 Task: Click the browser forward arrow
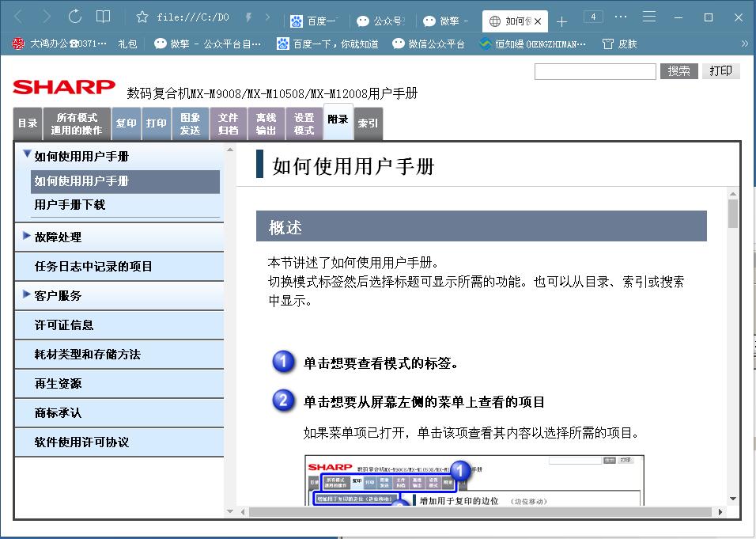pos(47,17)
